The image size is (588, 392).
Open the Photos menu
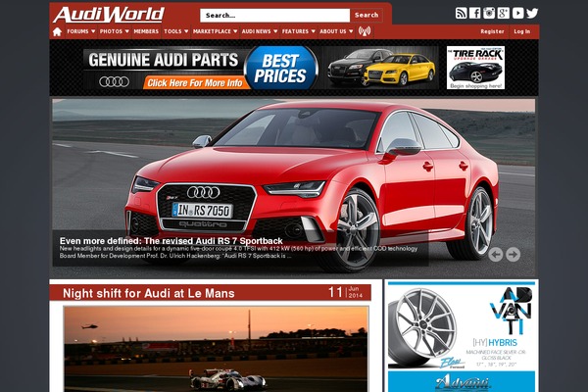click(x=111, y=31)
